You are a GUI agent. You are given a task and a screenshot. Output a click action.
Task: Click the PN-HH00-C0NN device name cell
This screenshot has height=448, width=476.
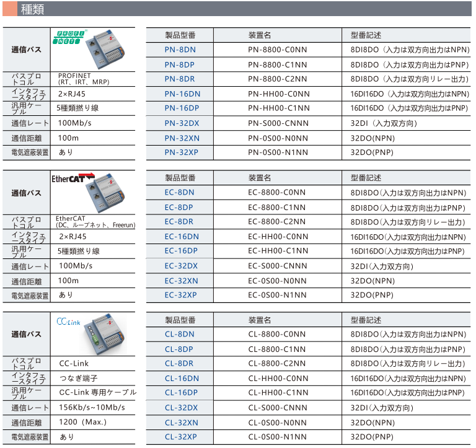tap(278, 94)
